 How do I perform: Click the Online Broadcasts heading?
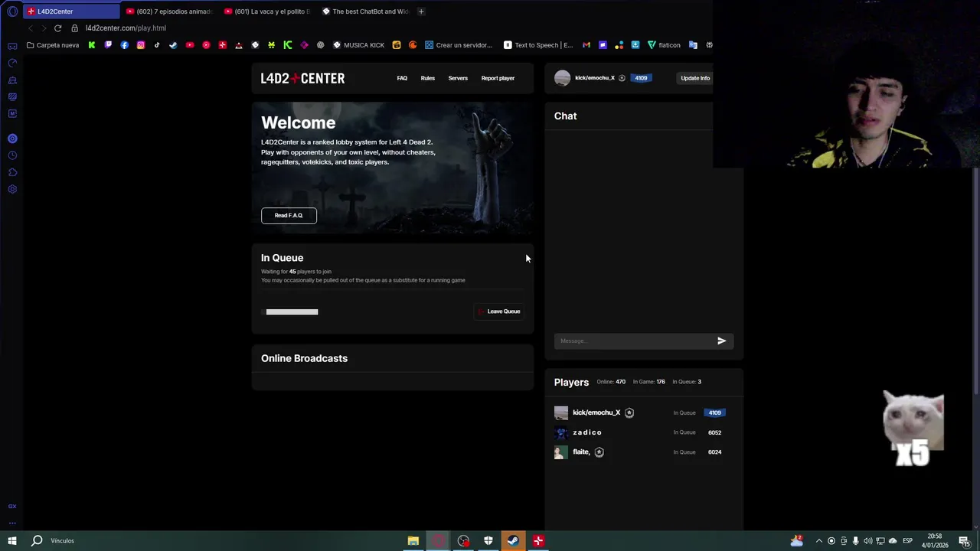(x=304, y=358)
